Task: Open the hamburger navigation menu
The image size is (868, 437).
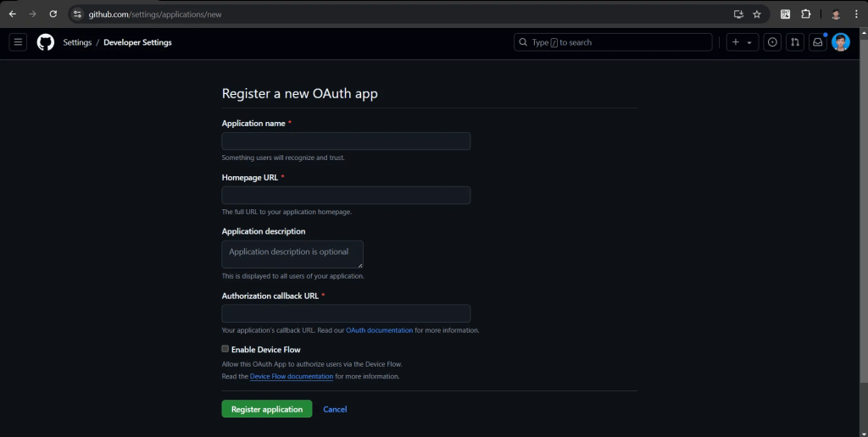Action: [18, 42]
